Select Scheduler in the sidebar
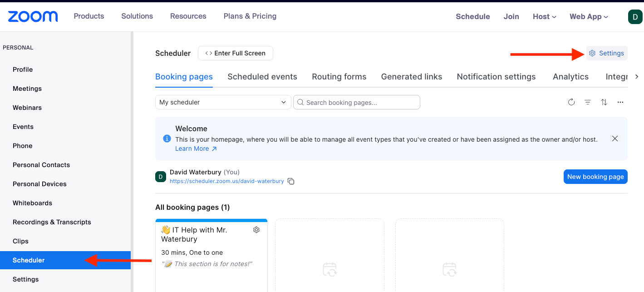The image size is (644, 292). tap(65, 260)
